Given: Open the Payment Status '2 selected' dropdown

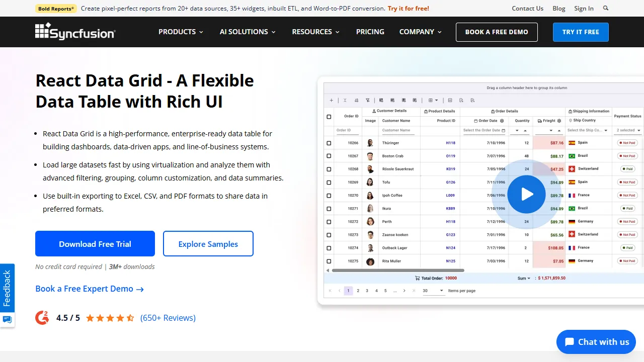Looking at the screenshot, I should (628, 130).
